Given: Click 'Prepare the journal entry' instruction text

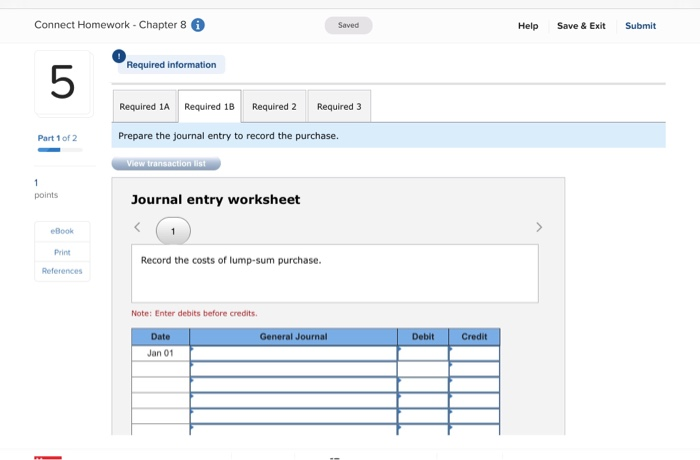Looking at the screenshot, I should tap(228, 136).
